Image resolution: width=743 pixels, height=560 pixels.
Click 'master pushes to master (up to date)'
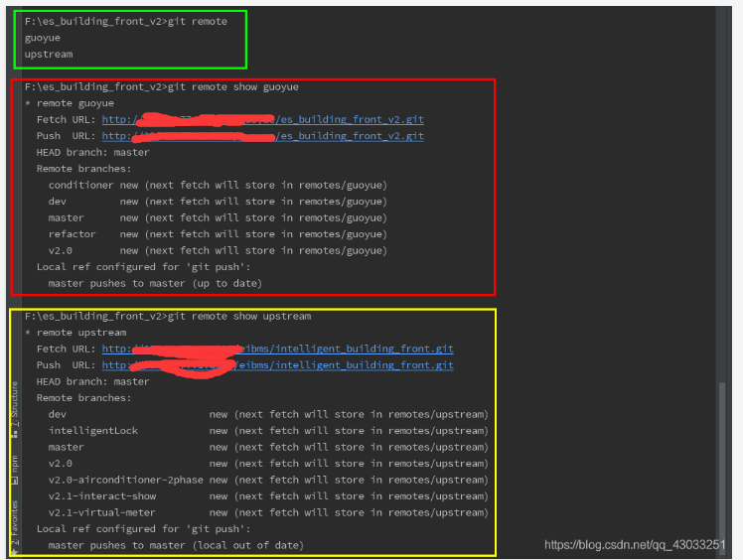(155, 283)
